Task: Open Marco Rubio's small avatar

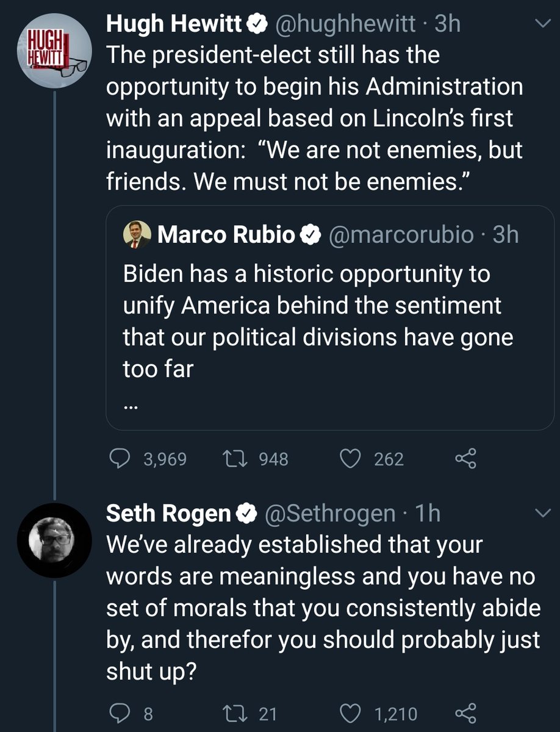Action: tap(137, 235)
